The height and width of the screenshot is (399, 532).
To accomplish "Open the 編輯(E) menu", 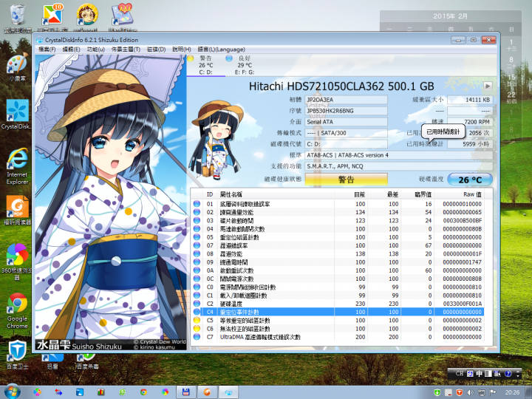I will (71, 50).
